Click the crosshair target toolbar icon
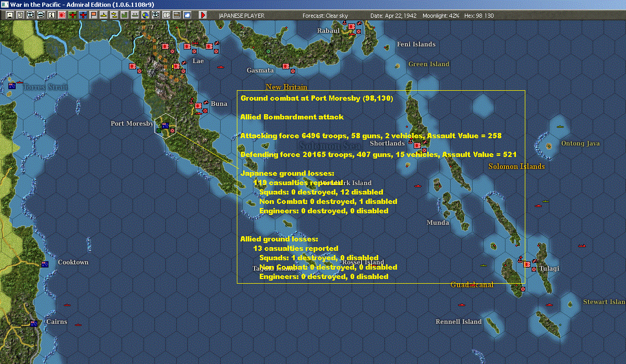The width and height of the screenshot is (626, 364). pos(155,15)
